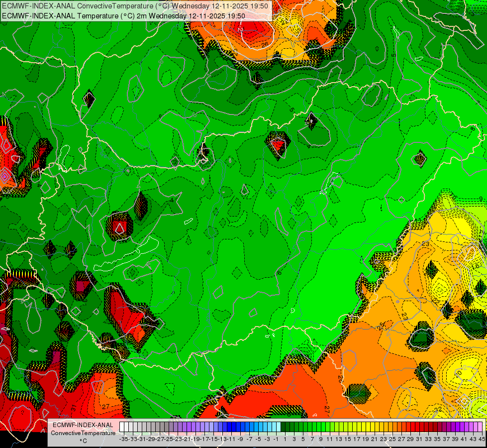Select the 'Temperature (°C) 2m' title line
Screen dimensions: 487x448
click(123, 16)
